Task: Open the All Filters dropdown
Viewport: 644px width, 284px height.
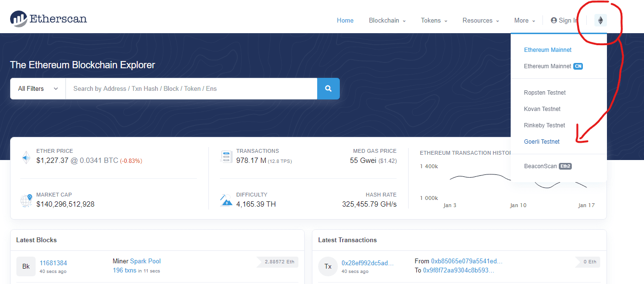Action: (38, 88)
